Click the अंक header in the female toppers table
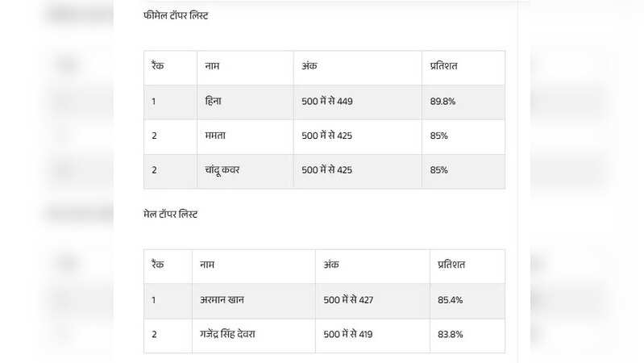 coord(310,66)
